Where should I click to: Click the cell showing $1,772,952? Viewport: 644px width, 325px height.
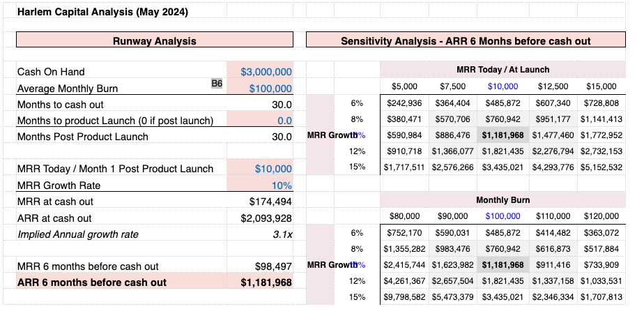click(601, 135)
